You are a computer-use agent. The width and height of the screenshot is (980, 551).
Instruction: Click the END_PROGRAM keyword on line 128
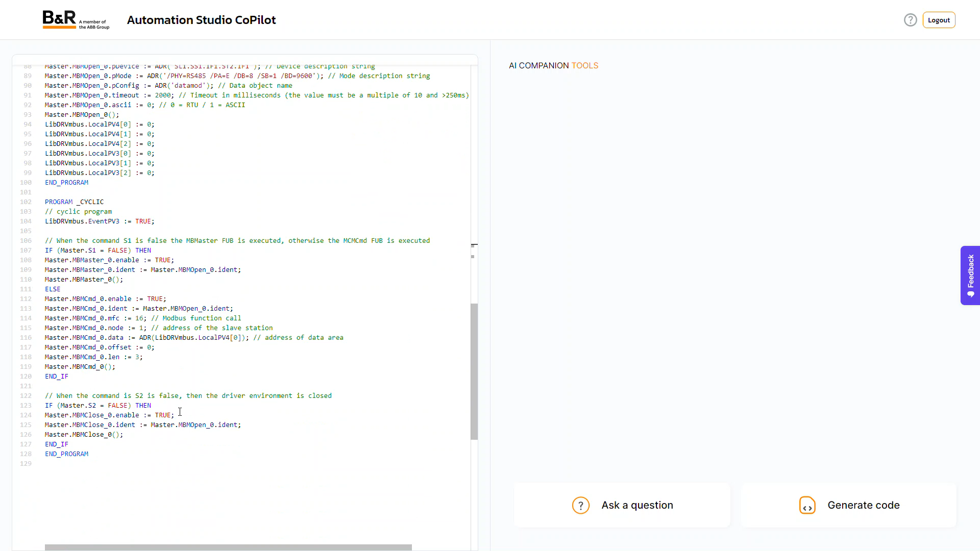[66, 454]
